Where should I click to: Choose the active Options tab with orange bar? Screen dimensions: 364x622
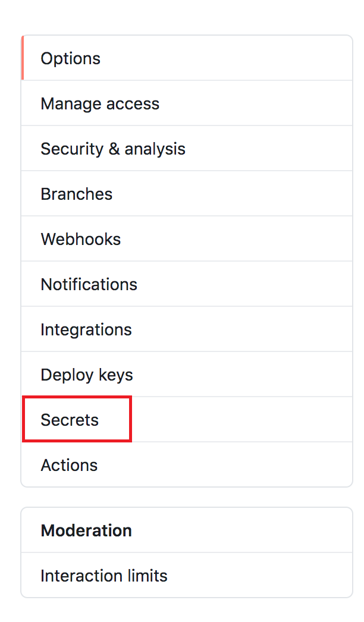coord(71,58)
